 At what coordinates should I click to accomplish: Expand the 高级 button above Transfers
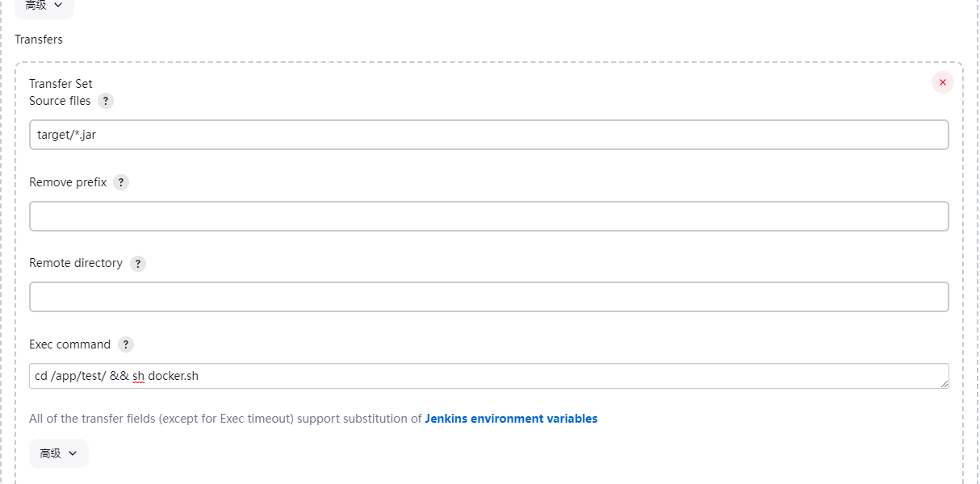(x=44, y=6)
